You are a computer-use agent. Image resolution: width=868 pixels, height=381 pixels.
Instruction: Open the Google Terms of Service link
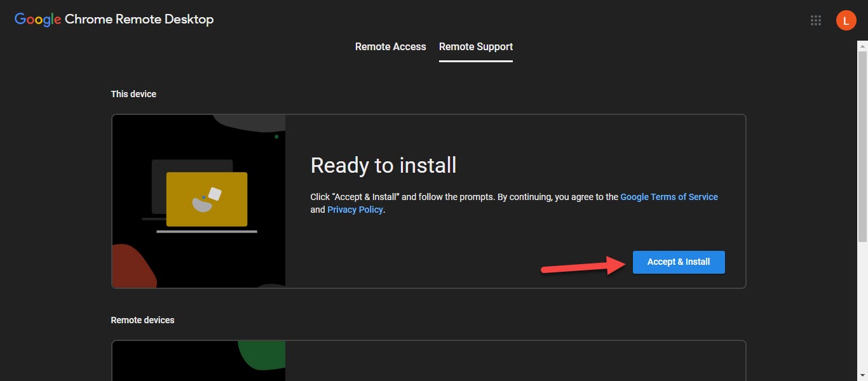tap(668, 197)
